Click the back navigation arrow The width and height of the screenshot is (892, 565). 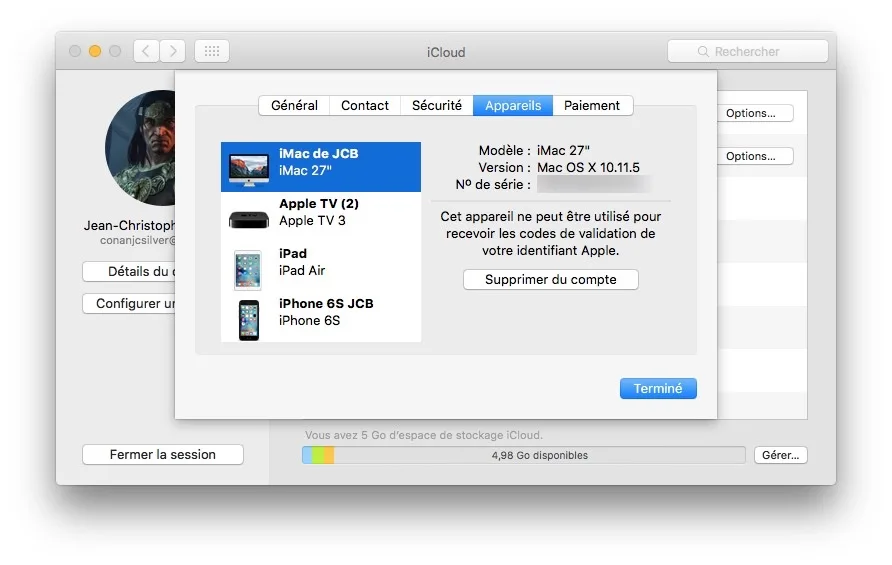(x=146, y=51)
